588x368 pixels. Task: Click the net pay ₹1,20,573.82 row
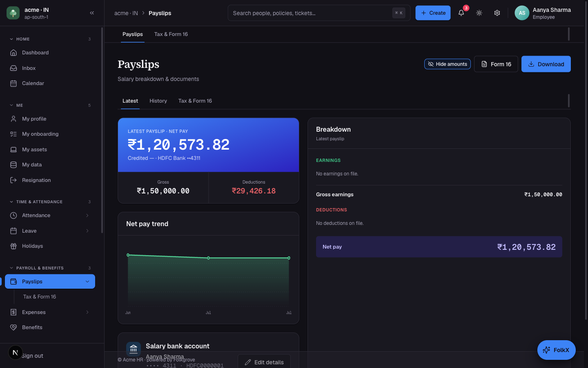coord(439,247)
